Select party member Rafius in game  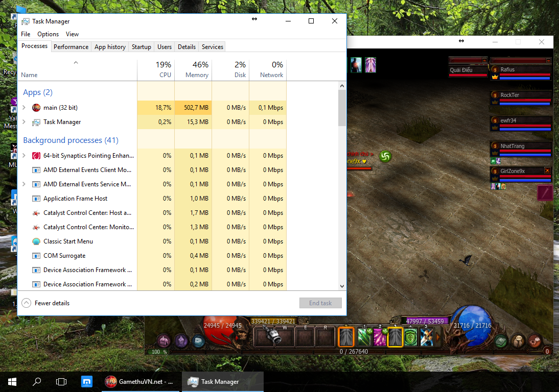[x=521, y=72]
